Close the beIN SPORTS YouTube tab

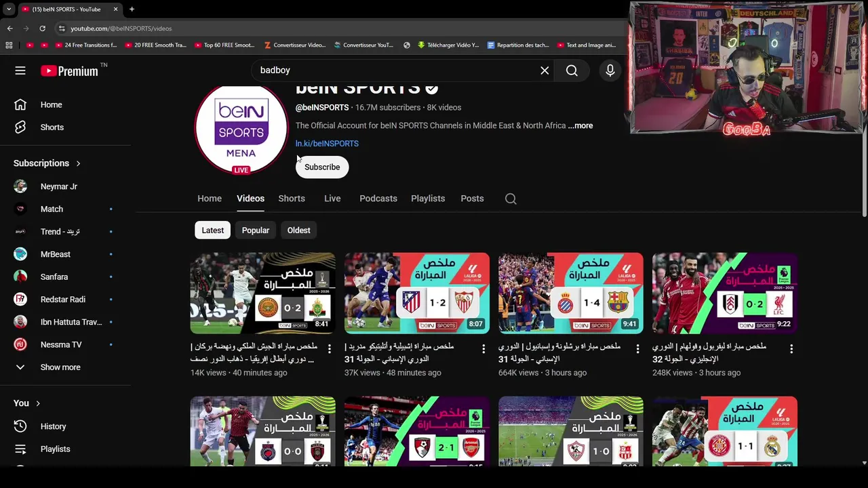click(x=115, y=9)
